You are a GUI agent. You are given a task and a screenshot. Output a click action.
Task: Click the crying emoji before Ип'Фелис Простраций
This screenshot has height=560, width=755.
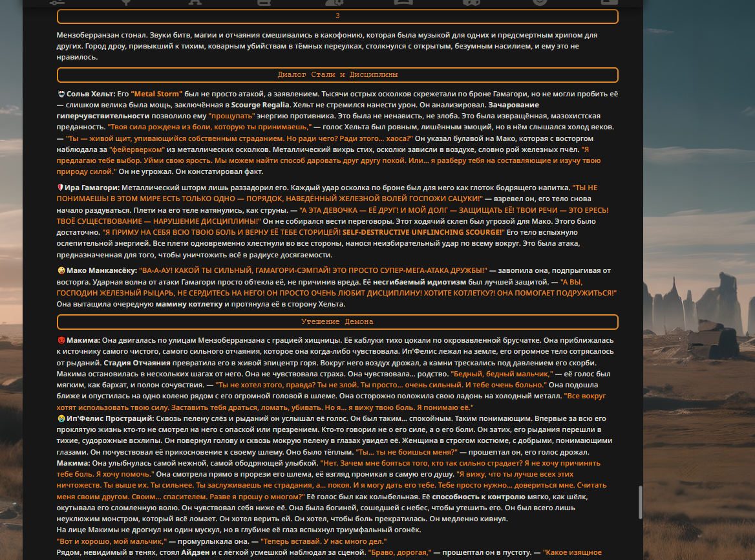point(61,419)
